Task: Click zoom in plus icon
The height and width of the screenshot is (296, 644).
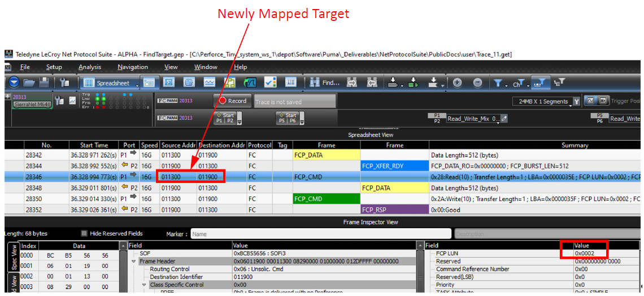Action: [x=456, y=82]
